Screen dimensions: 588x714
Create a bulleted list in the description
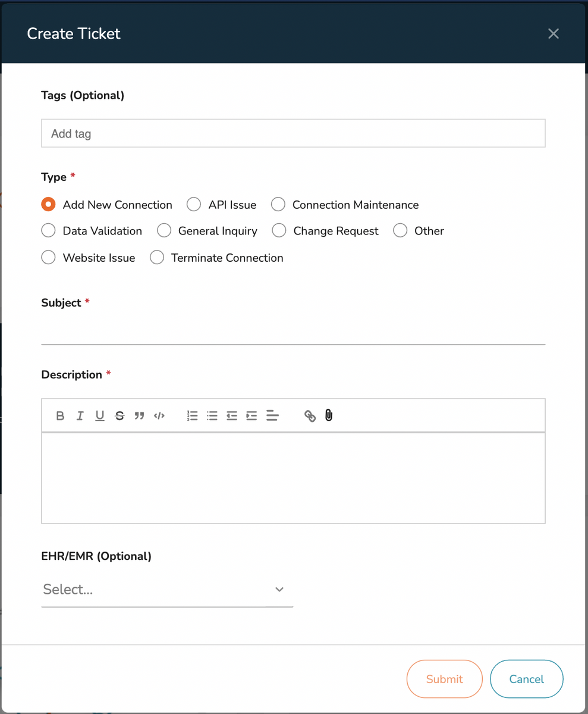212,415
